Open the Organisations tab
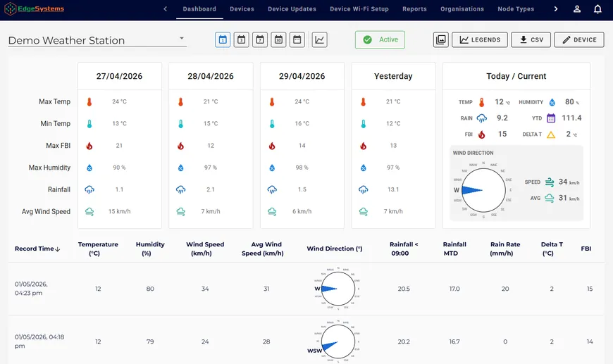Viewport: 613px width, 364px height. click(x=462, y=9)
